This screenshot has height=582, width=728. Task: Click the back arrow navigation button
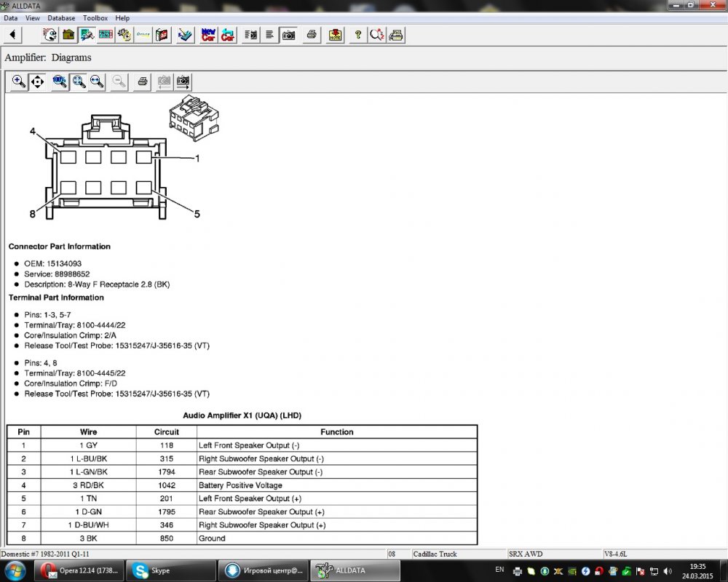click(12, 34)
